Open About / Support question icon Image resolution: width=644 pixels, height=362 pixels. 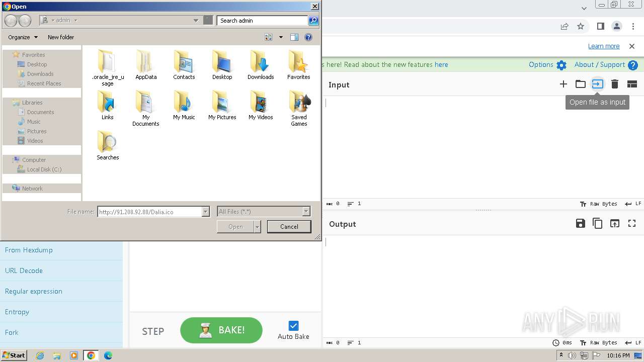pyautogui.click(x=633, y=65)
